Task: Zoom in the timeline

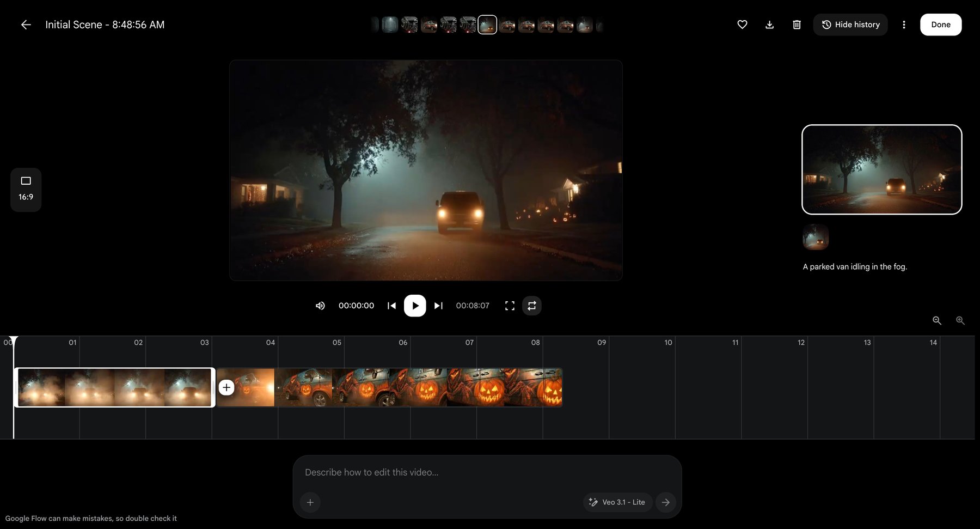Action: tap(960, 320)
